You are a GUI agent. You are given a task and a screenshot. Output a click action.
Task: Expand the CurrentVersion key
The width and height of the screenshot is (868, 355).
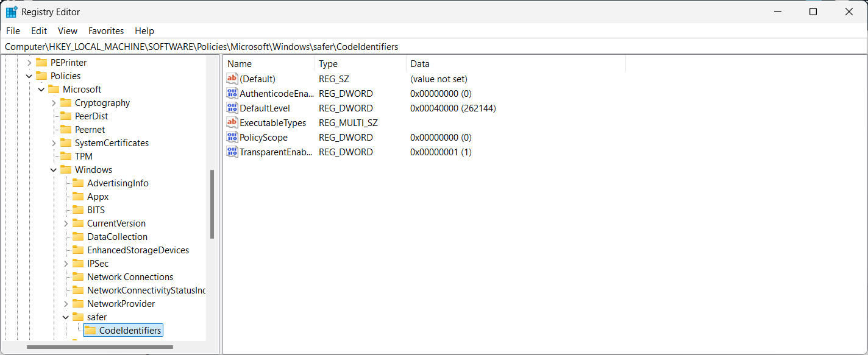[x=66, y=223]
